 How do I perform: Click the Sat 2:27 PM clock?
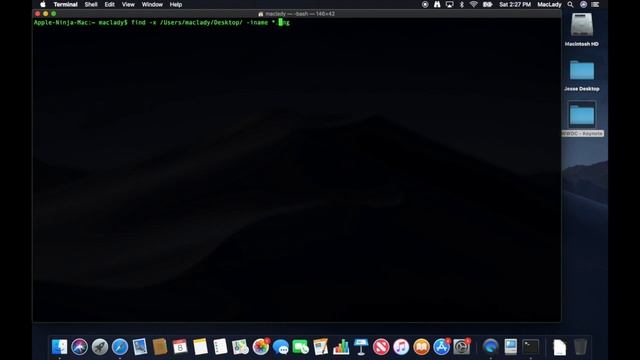[x=515, y=4]
